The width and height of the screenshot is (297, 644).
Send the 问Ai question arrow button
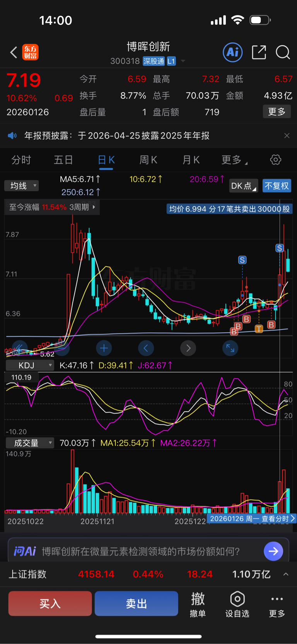point(273,551)
